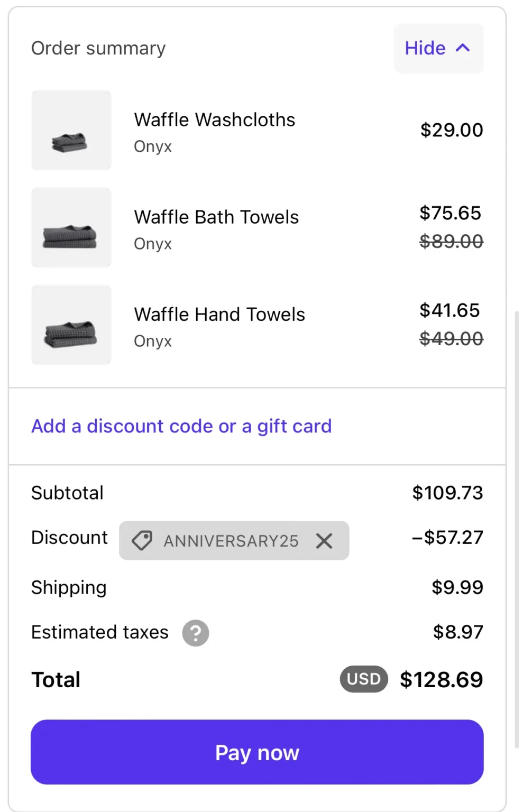Click the crossed-out $89.00 original price
Viewport: 523px width, 812px height.
point(451,242)
